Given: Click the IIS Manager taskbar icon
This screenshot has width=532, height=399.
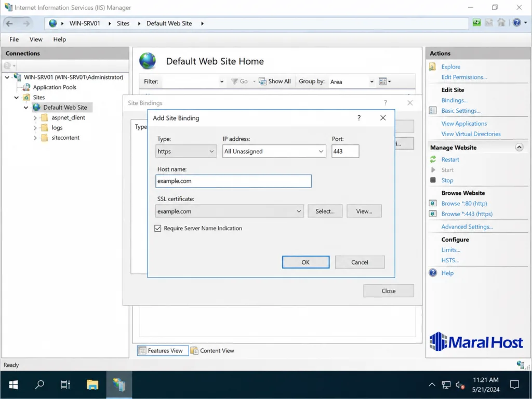Looking at the screenshot, I should coord(119,385).
